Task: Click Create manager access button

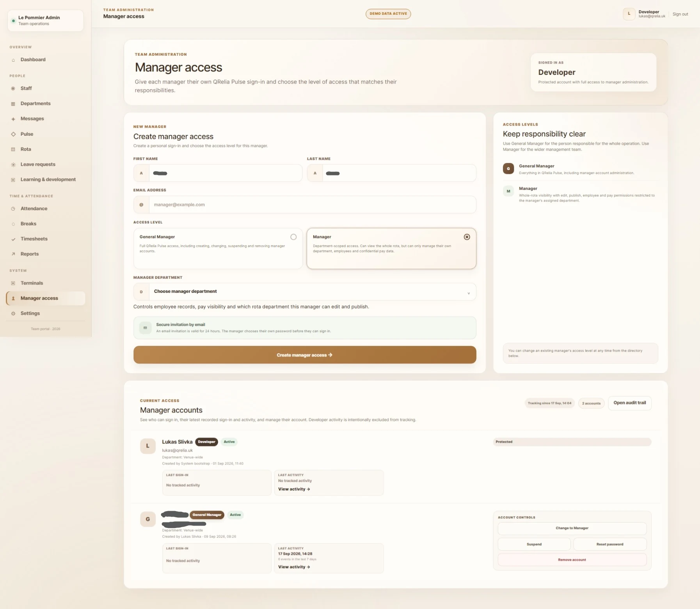Action: [x=305, y=355]
